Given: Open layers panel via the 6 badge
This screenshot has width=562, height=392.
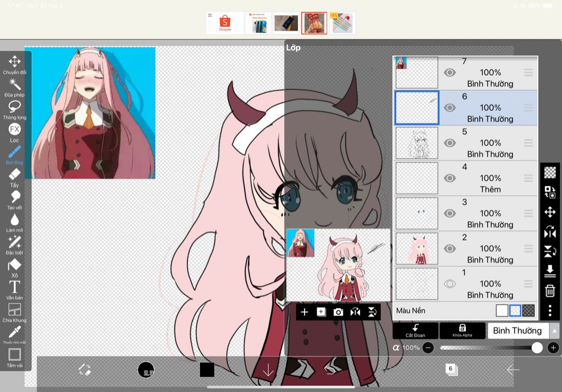Looking at the screenshot, I should [451, 369].
